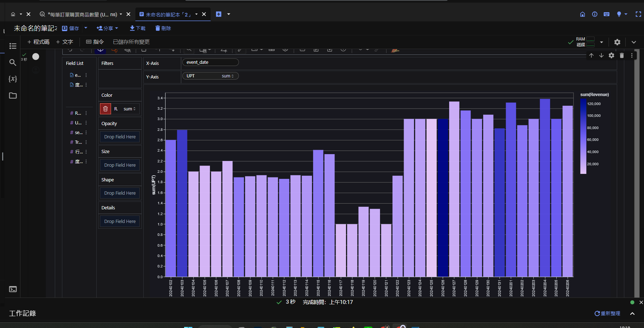644x328 pixels.
Task: Open the terminal icon in left sidebar
Action: 13,289
